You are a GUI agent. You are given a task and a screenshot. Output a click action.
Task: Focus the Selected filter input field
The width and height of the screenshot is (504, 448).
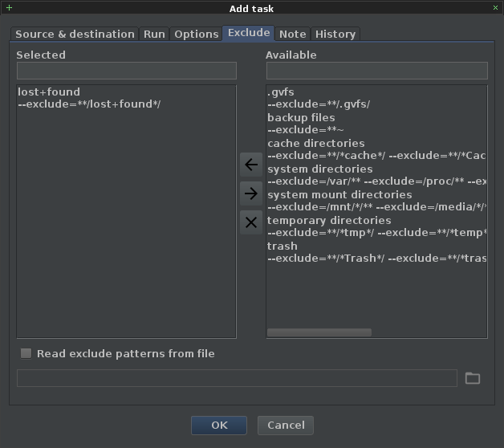(x=127, y=71)
